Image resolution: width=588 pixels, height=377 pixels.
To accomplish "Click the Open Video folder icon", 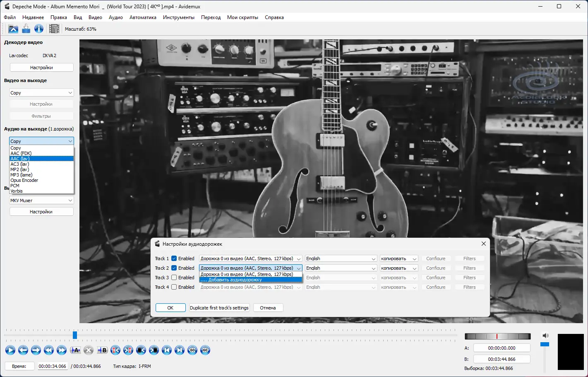I will click(x=13, y=29).
